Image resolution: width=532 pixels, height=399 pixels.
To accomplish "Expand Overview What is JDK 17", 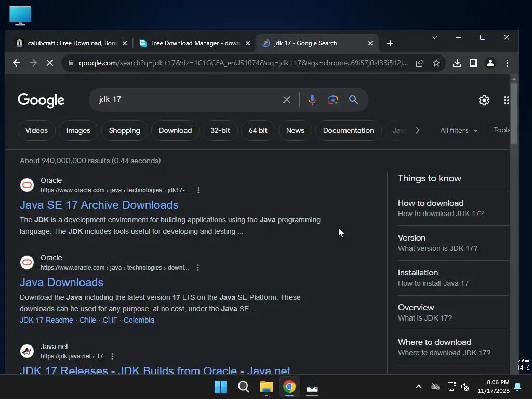I will point(453,312).
